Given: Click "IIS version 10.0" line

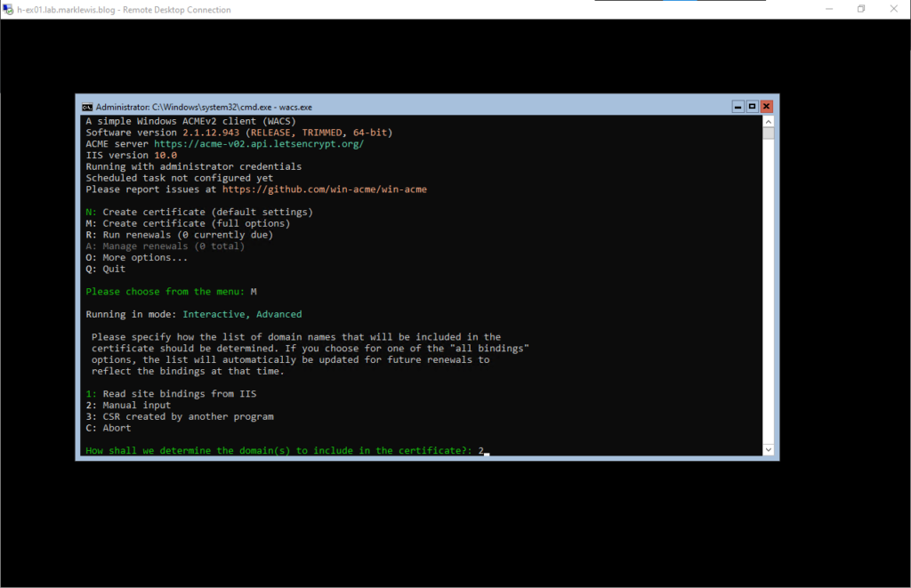Looking at the screenshot, I should click(132, 155).
